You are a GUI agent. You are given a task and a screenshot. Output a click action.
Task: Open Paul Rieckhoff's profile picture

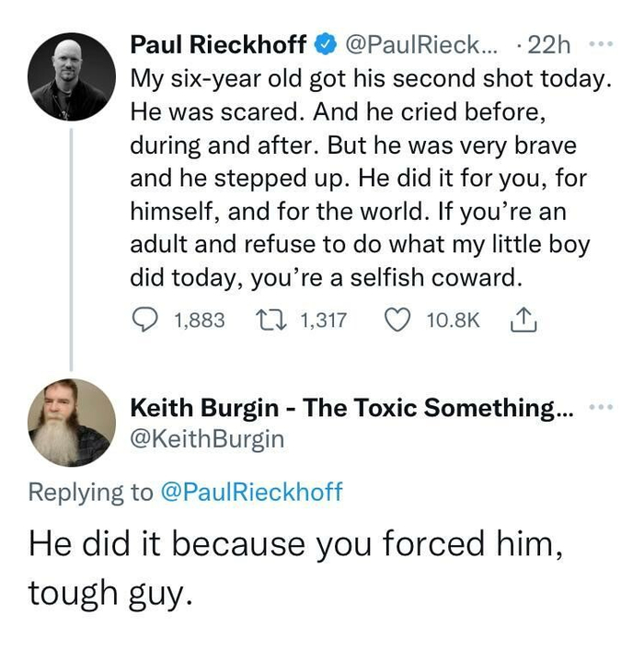click(x=71, y=78)
